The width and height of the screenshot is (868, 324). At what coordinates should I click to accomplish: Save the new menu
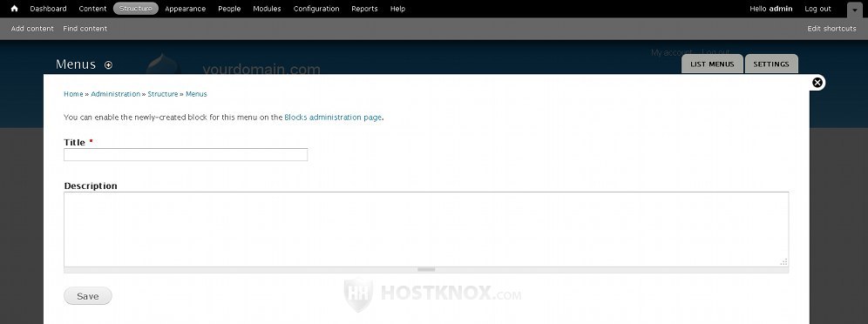click(88, 296)
